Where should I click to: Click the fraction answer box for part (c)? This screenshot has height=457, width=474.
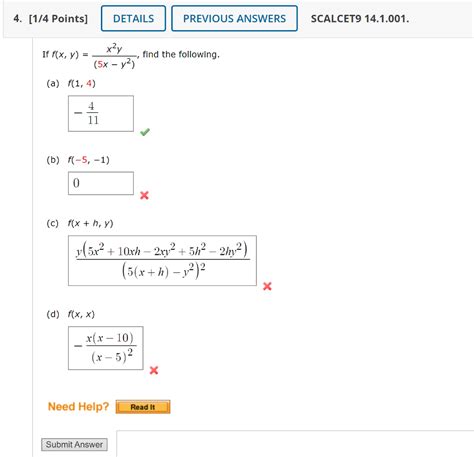pos(162,260)
